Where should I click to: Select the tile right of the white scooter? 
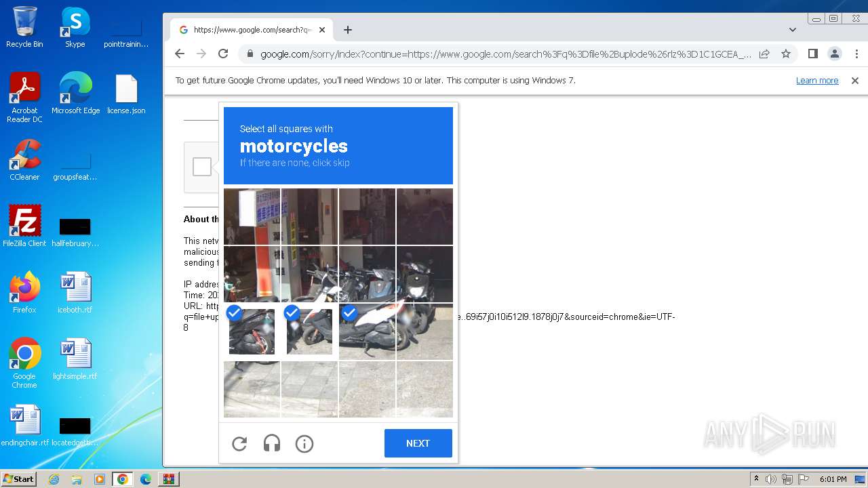click(x=425, y=331)
